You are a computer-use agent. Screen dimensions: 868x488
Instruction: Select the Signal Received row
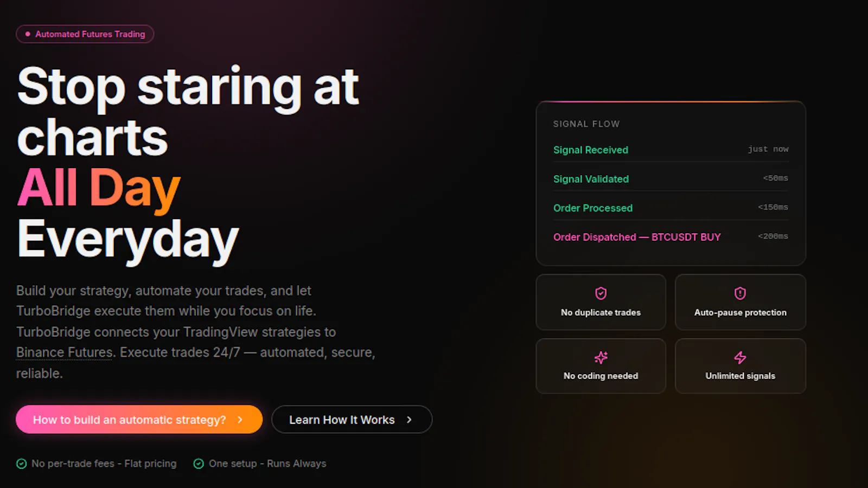point(671,150)
